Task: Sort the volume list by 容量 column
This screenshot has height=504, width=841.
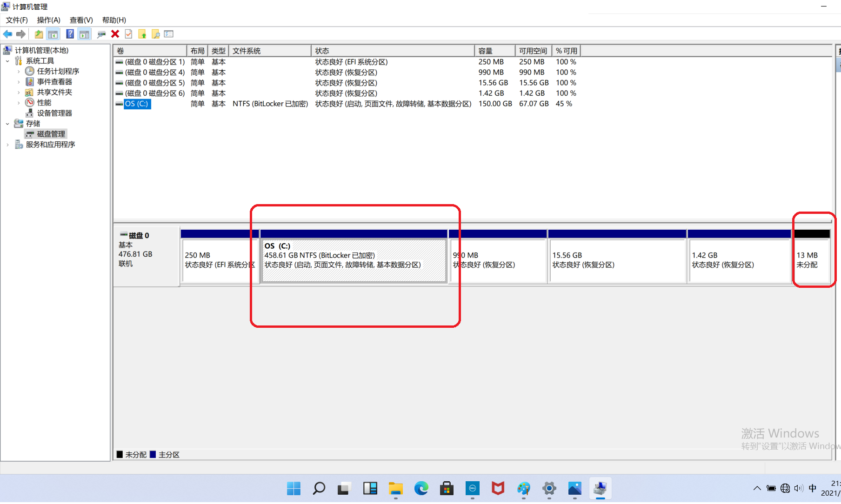Action: (x=494, y=51)
